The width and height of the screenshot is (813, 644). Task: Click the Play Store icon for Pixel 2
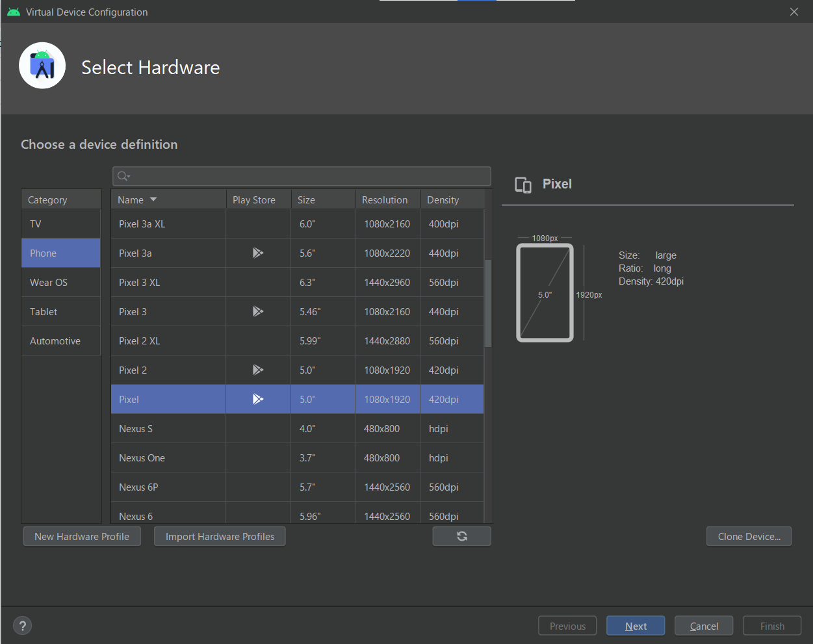pyautogui.click(x=258, y=370)
